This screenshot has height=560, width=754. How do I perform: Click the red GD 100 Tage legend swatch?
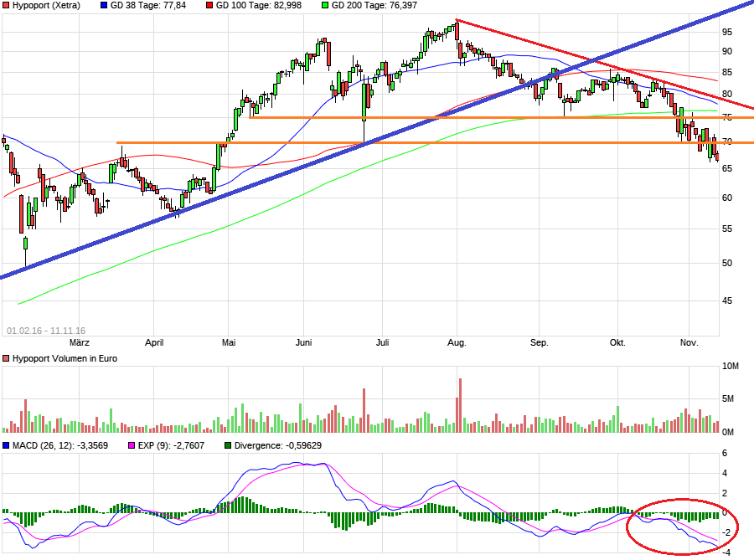[x=209, y=6]
